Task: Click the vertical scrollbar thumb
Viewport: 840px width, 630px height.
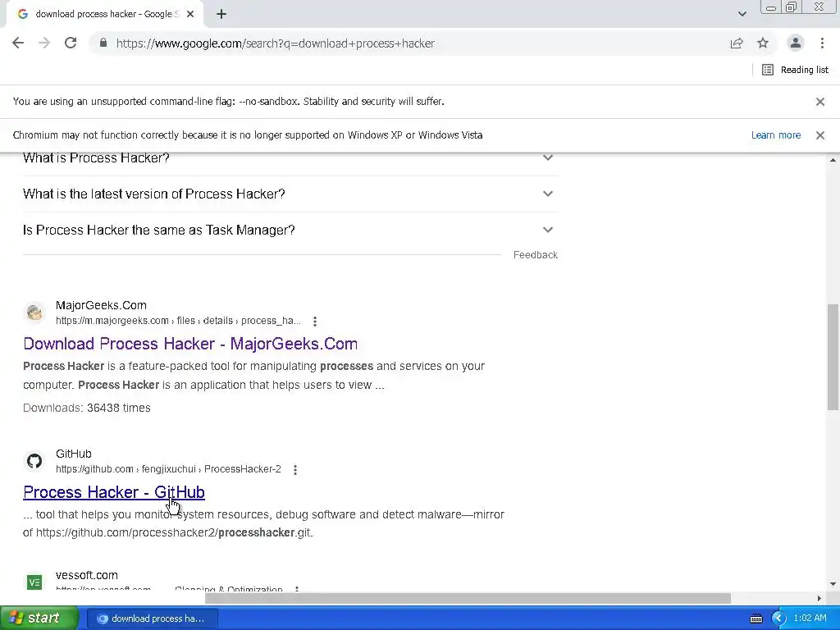Action: click(x=833, y=358)
